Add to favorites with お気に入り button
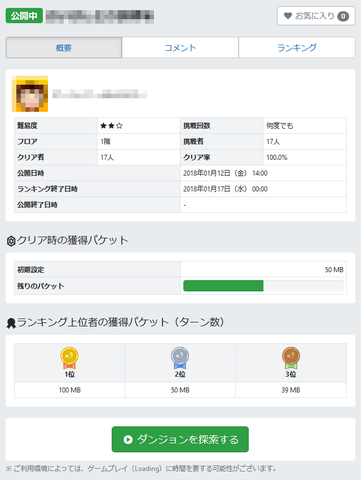 316,16
